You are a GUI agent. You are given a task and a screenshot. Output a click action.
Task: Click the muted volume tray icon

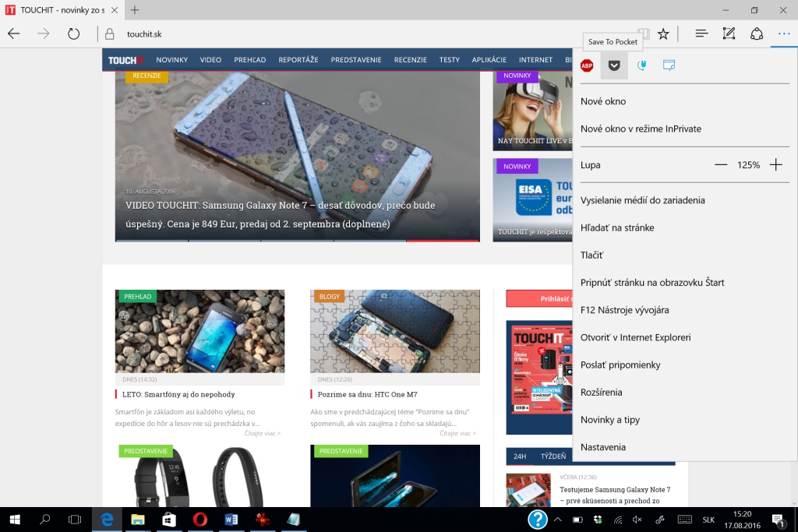pos(637,520)
